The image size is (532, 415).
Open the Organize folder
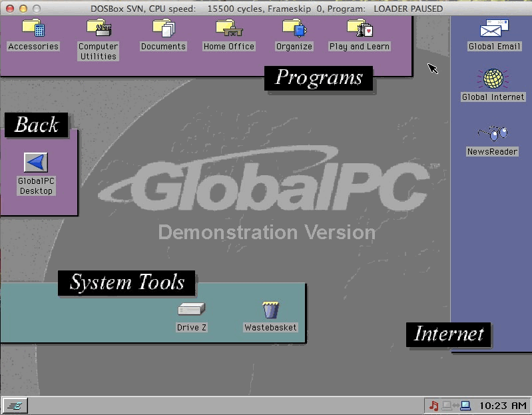(294, 29)
